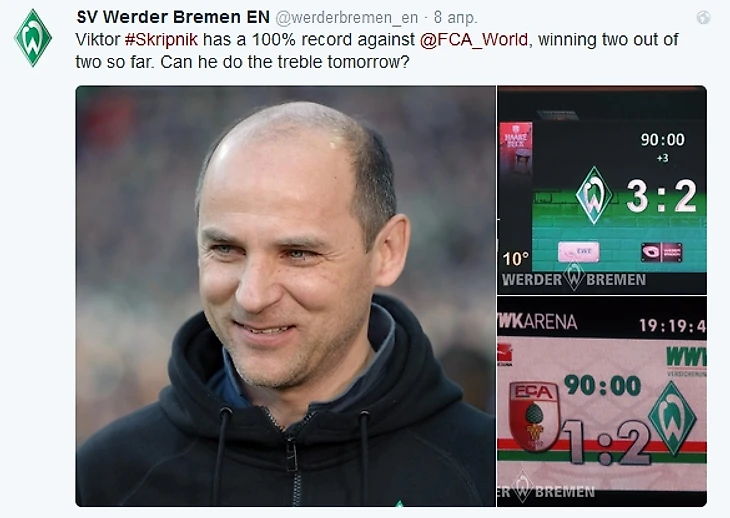Open the SV Werder Bremen EN profile name
The image size is (730, 518).
tap(173, 17)
